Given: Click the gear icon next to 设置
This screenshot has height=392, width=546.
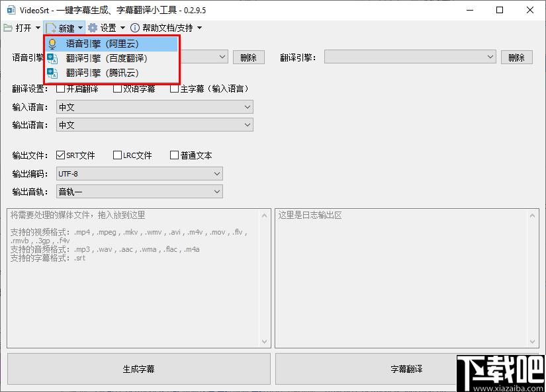Looking at the screenshot, I should point(93,28).
